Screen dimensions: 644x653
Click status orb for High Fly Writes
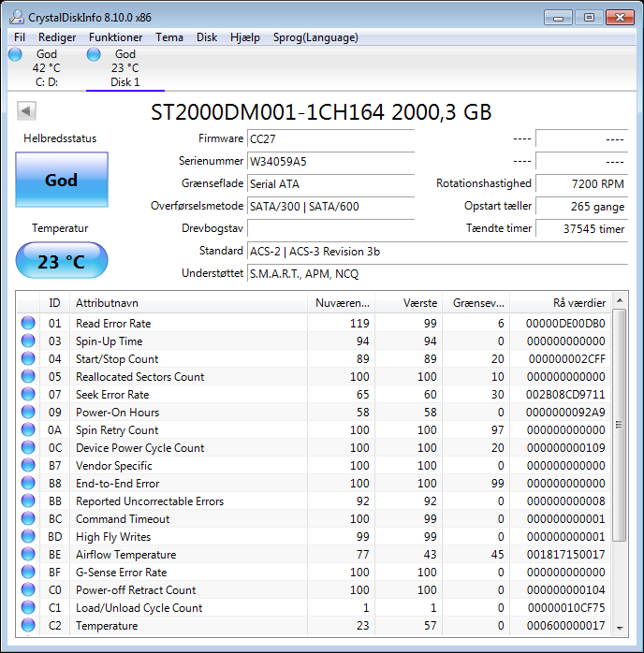tap(28, 536)
